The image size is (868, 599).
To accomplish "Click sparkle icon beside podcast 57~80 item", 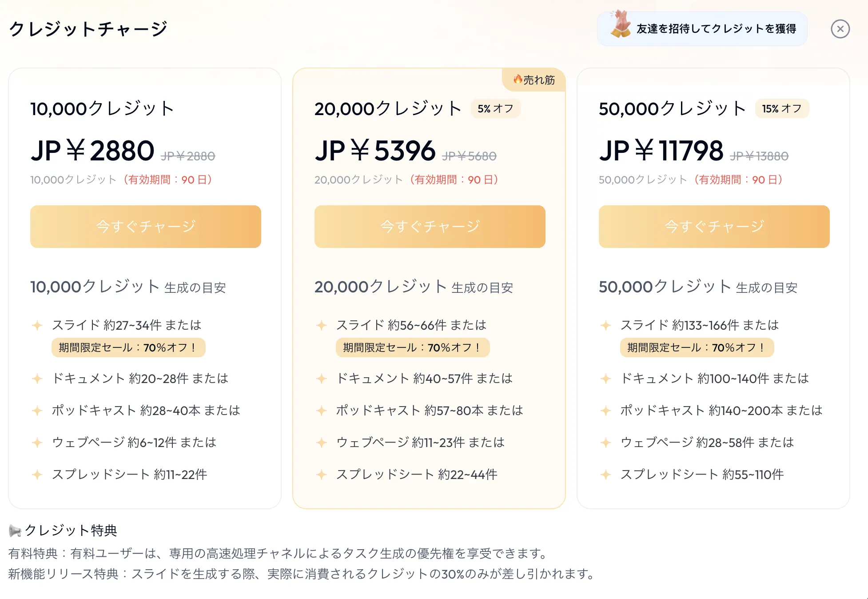I will [x=322, y=411].
